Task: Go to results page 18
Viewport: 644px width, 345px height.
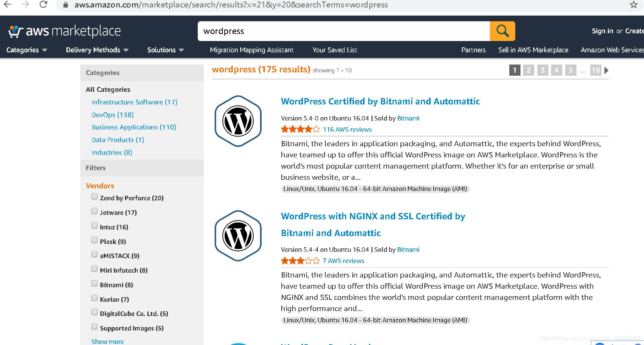Action: pos(595,70)
